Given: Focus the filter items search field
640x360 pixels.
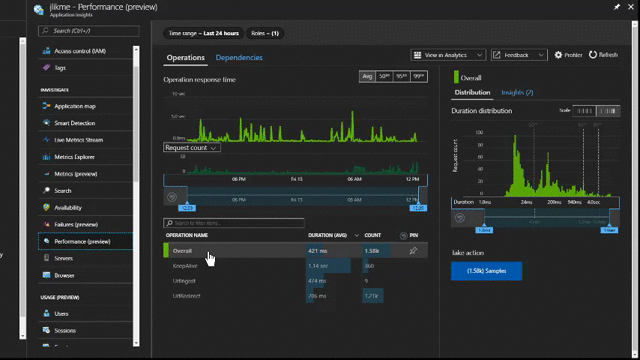Looking at the screenshot, I should 234,223.
